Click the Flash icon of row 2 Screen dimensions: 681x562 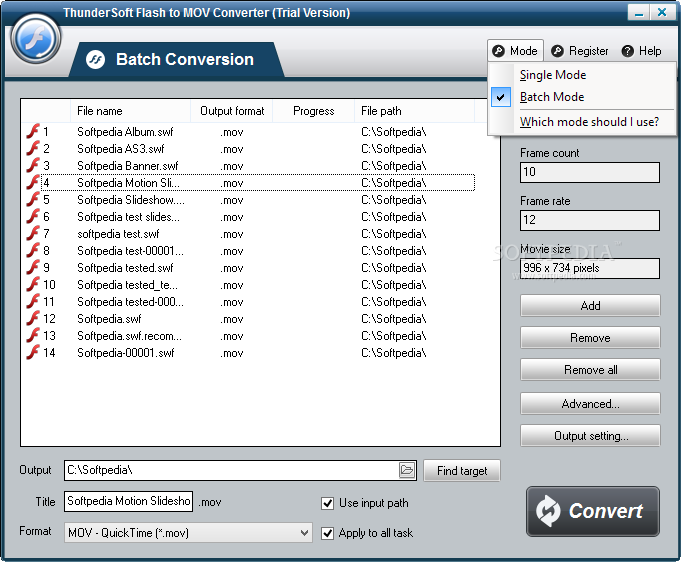pyautogui.click(x=33, y=148)
